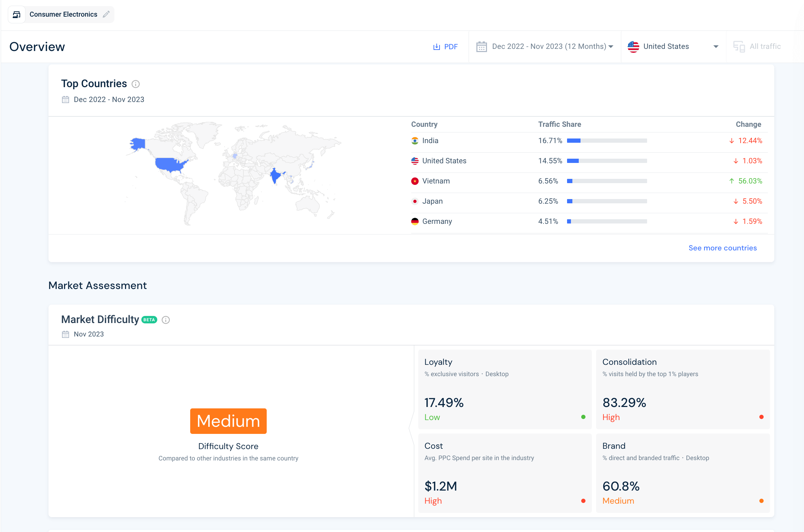This screenshot has height=532, width=804.
Task: Click the Market Difficulty info icon
Action: click(x=166, y=320)
